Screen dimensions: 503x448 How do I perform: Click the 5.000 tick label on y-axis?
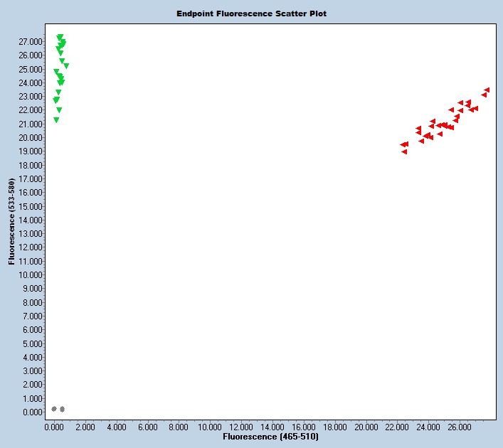coord(32,343)
